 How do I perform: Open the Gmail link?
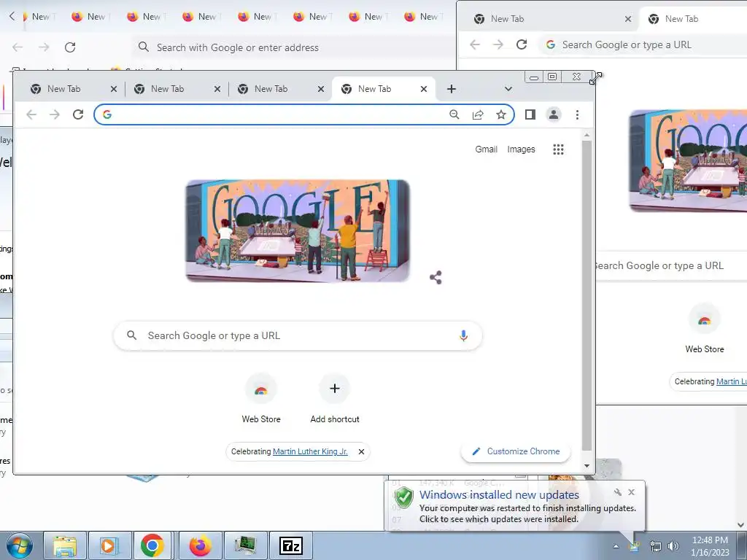(x=486, y=149)
